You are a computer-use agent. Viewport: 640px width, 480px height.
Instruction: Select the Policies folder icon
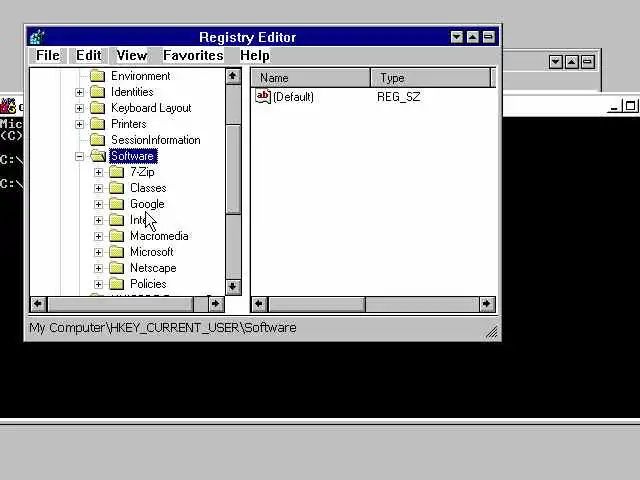(x=116, y=284)
